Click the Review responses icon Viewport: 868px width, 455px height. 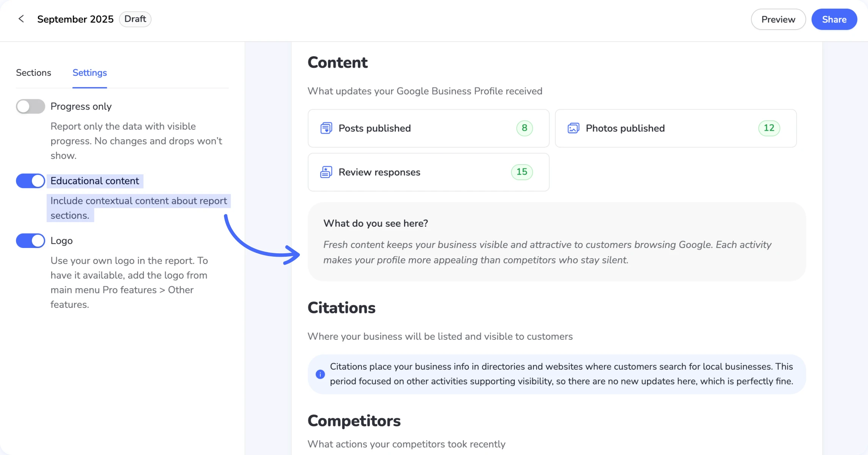click(x=326, y=172)
